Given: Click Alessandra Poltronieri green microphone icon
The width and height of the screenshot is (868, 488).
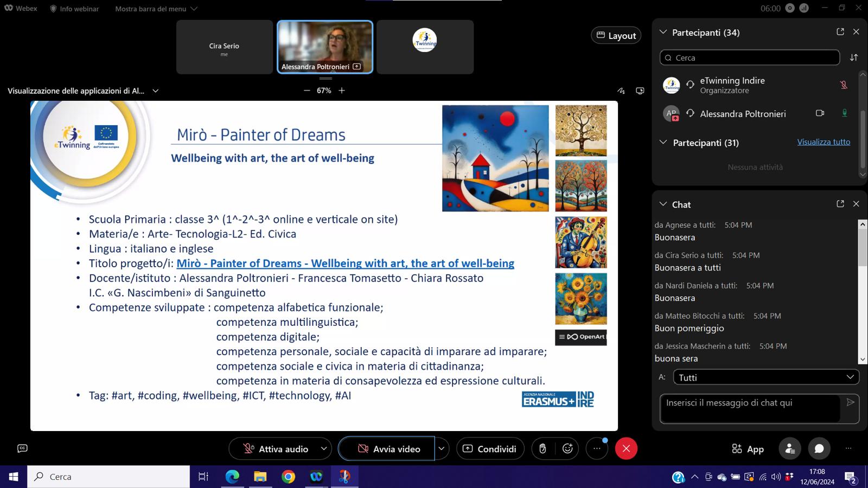Looking at the screenshot, I should pyautogui.click(x=844, y=113).
